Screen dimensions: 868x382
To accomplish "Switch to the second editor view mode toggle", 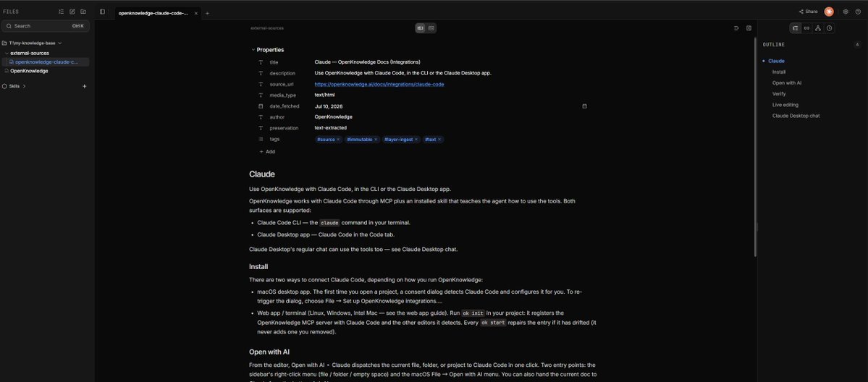I will 431,28.
